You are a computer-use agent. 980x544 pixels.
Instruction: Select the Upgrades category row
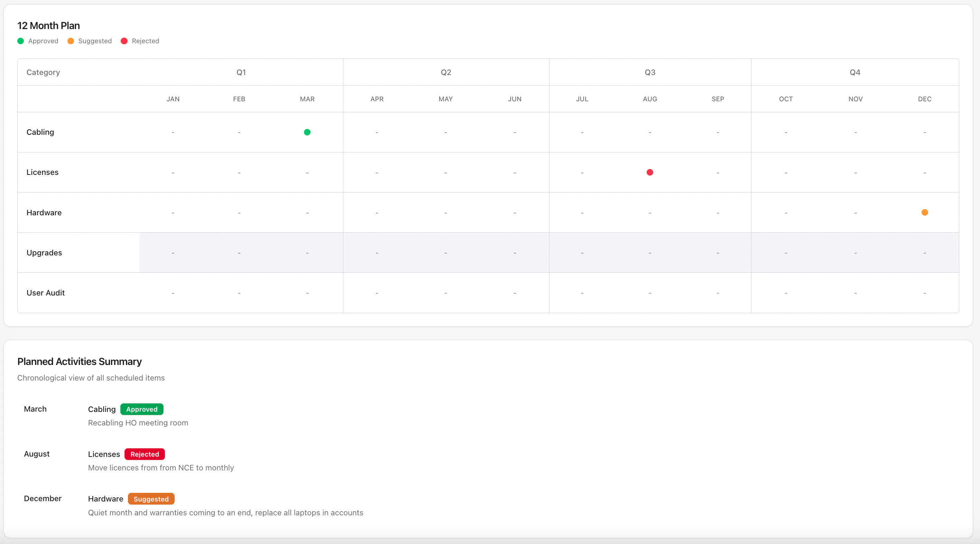click(x=44, y=252)
